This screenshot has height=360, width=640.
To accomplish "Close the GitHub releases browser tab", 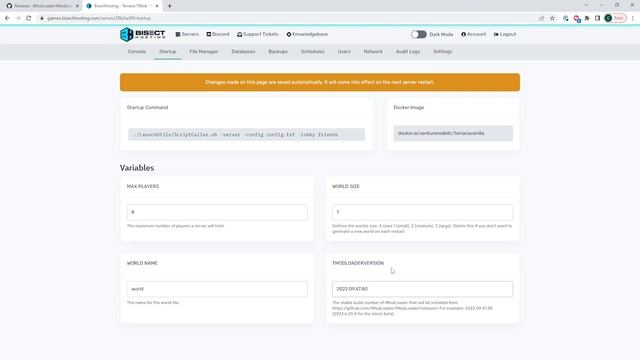I will pyautogui.click(x=77, y=6).
